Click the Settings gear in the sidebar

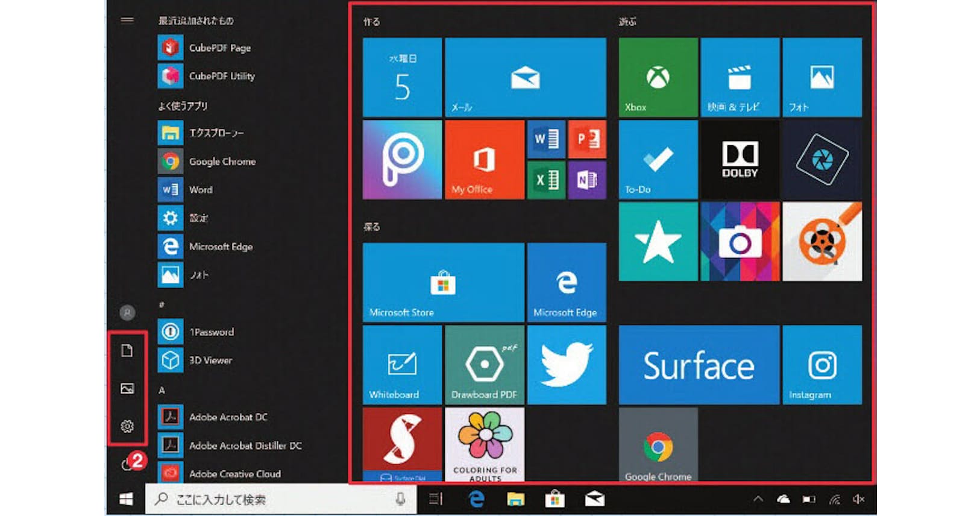pyautogui.click(x=127, y=426)
